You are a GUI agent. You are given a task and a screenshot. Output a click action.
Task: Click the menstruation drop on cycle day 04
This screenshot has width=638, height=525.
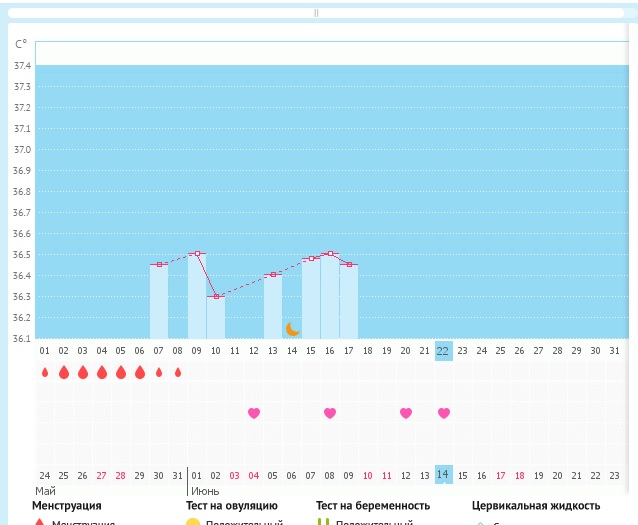[x=102, y=372]
